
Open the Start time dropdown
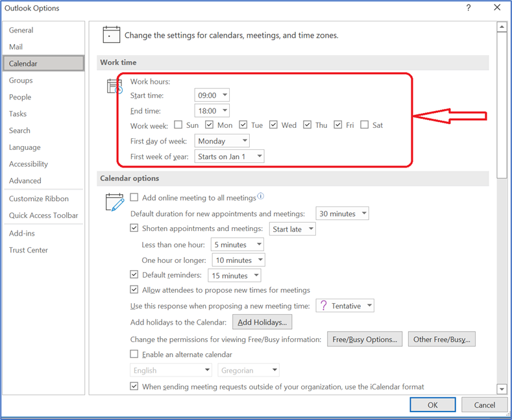point(212,95)
